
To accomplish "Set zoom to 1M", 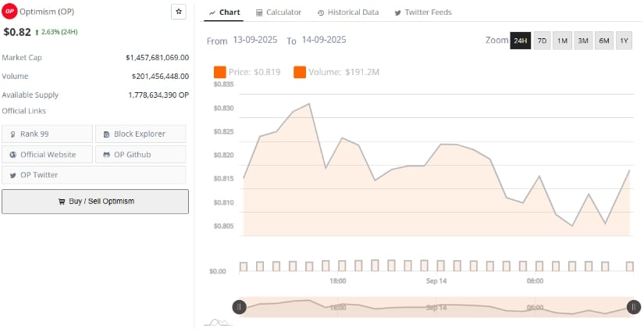I will [562, 41].
